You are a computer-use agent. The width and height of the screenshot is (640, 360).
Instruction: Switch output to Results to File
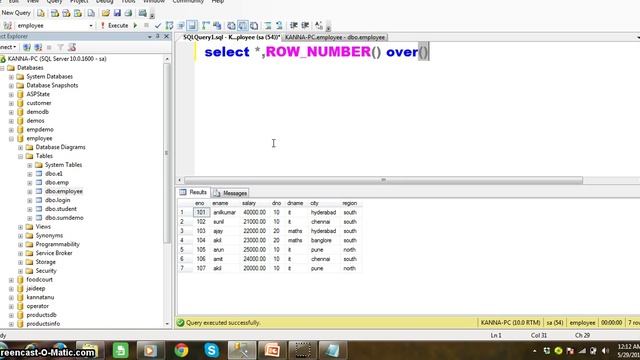click(254, 25)
